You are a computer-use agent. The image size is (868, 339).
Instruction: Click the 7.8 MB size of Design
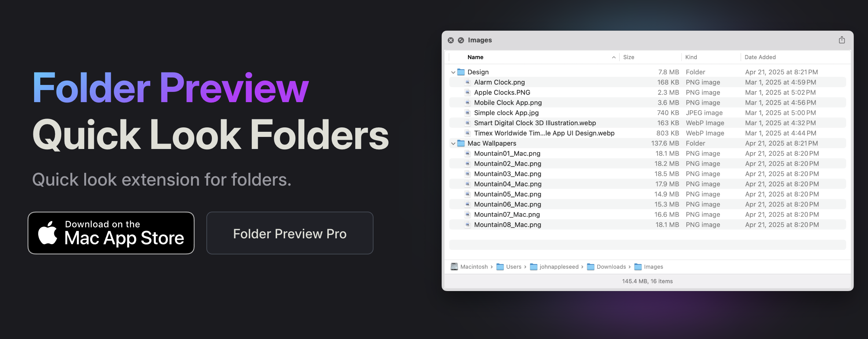pyautogui.click(x=669, y=72)
